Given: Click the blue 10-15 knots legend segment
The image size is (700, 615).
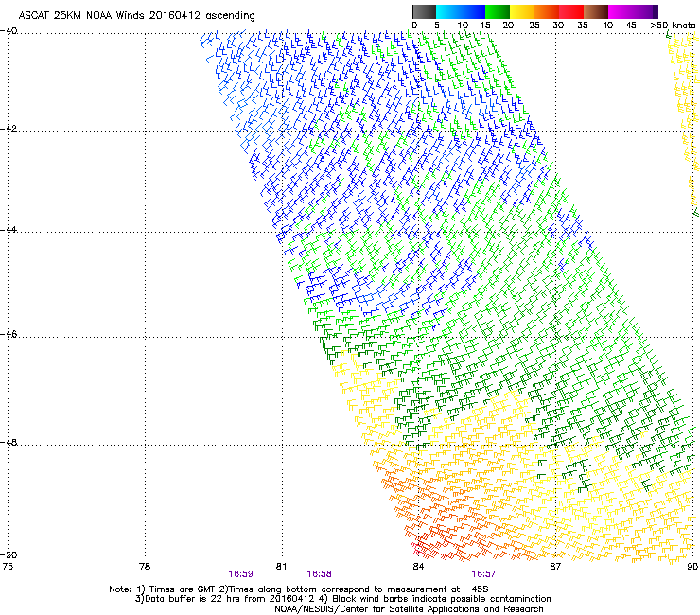Looking at the screenshot, I should pyautogui.click(x=473, y=11).
